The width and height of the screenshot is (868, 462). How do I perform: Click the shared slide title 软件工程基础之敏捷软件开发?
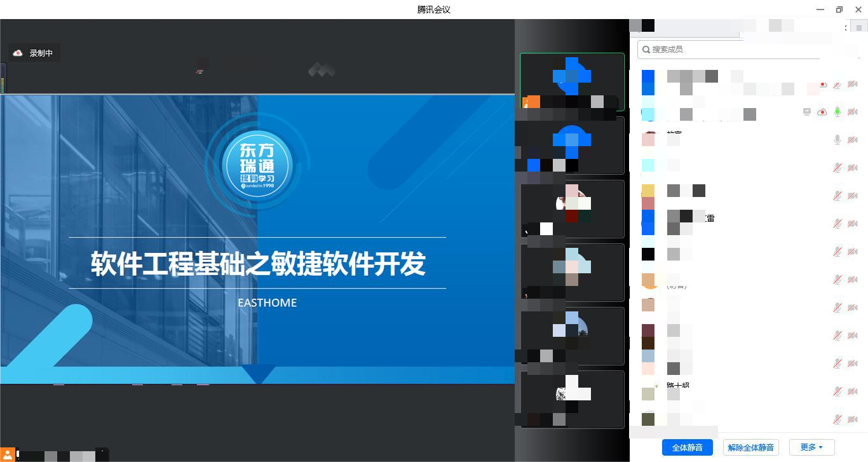257,264
